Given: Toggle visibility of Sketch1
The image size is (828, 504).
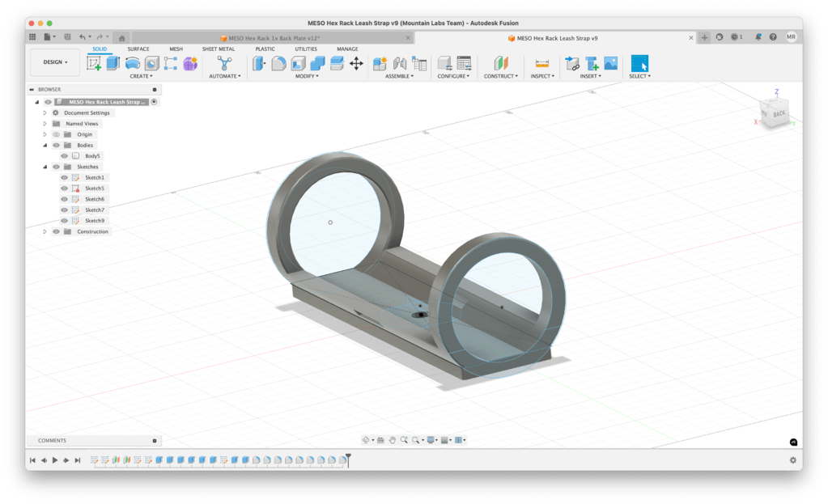Looking at the screenshot, I should [64, 177].
